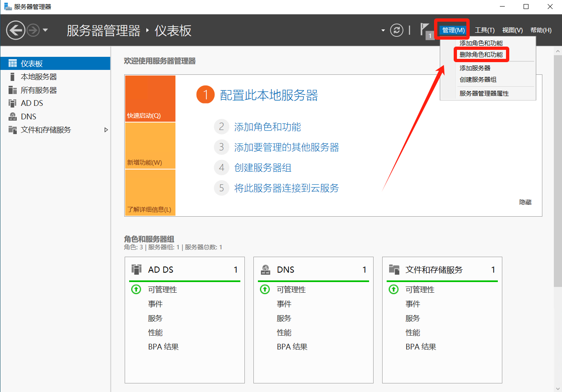Click the back navigation arrow
562x392 pixels.
pos(16,30)
